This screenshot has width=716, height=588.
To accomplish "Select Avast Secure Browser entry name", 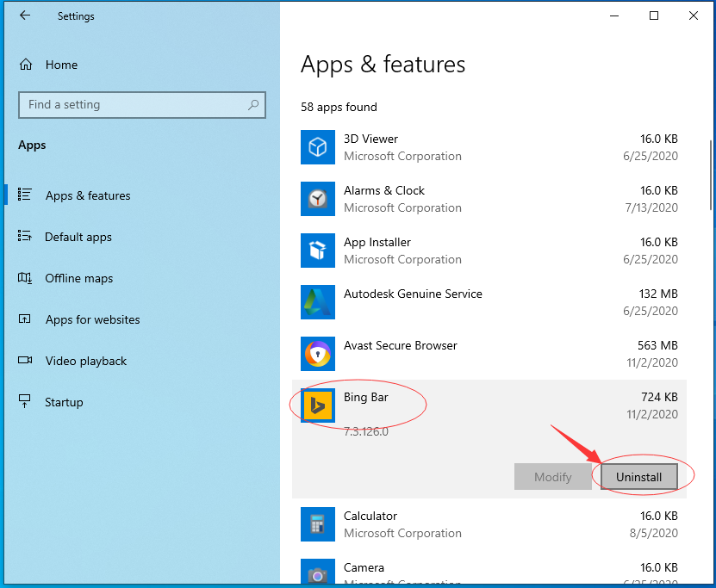I will [x=400, y=345].
